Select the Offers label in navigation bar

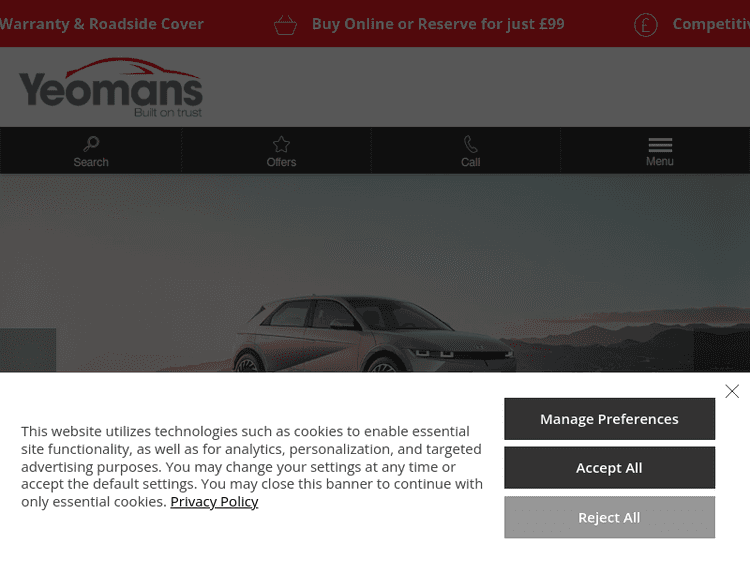(281, 162)
